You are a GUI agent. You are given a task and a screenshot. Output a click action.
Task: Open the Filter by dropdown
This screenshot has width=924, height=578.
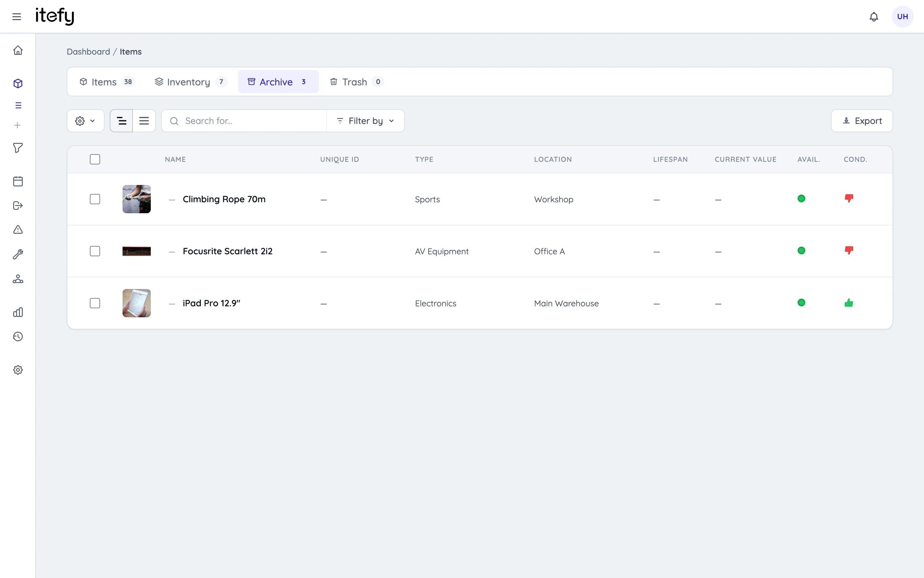click(x=365, y=121)
